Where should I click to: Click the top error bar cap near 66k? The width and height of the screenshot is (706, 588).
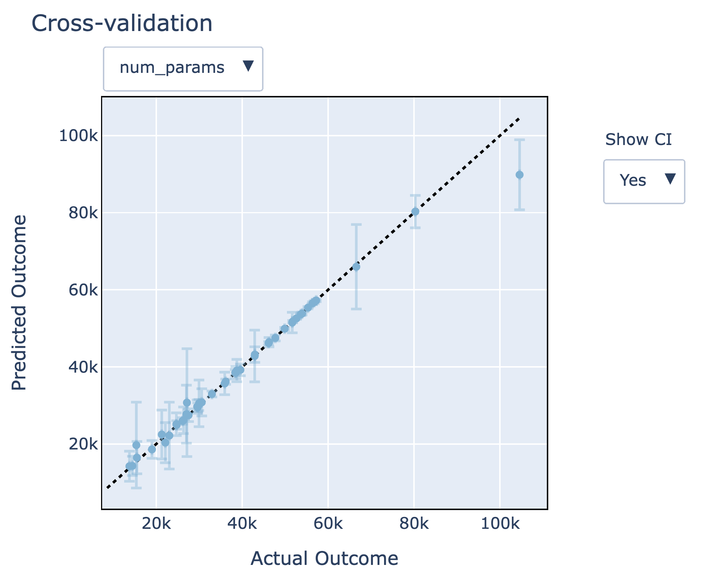356,224
